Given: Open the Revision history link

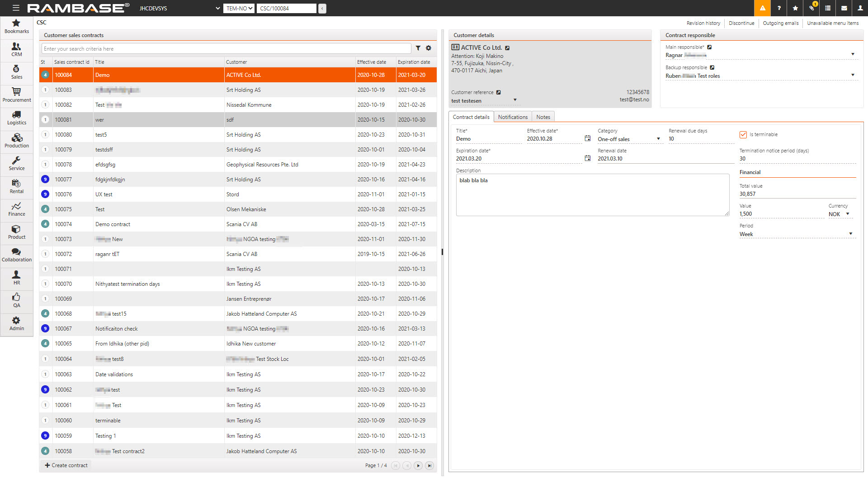Looking at the screenshot, I should 703,23.
